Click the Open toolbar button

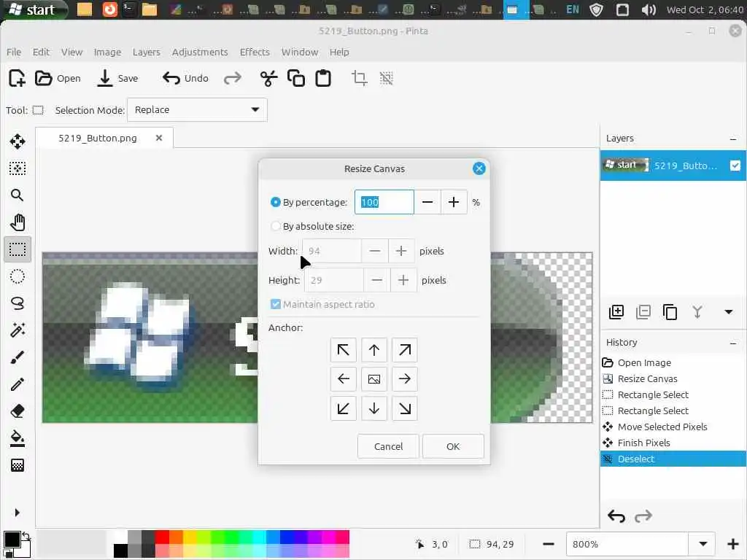point(58,78)
